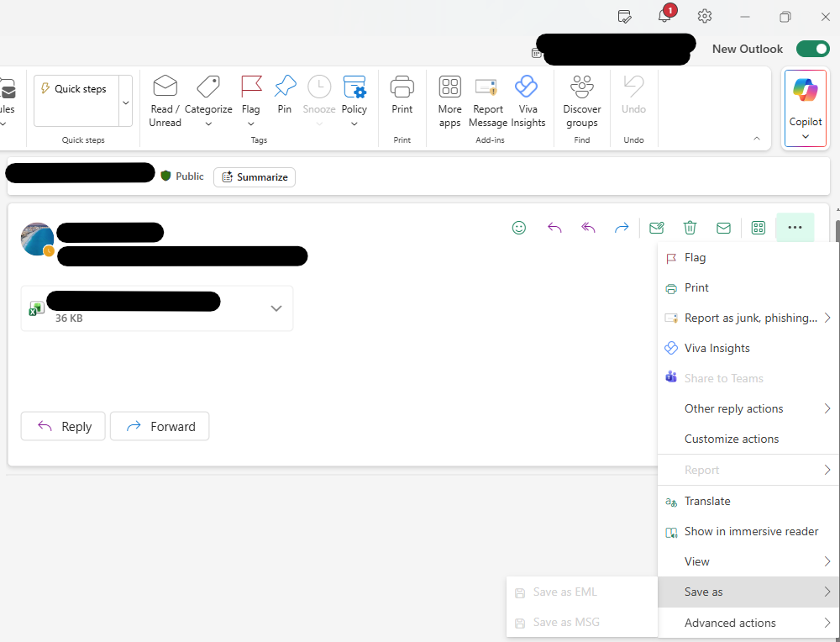
Task: Click the Report Message add-in icon
Action: 486,86
